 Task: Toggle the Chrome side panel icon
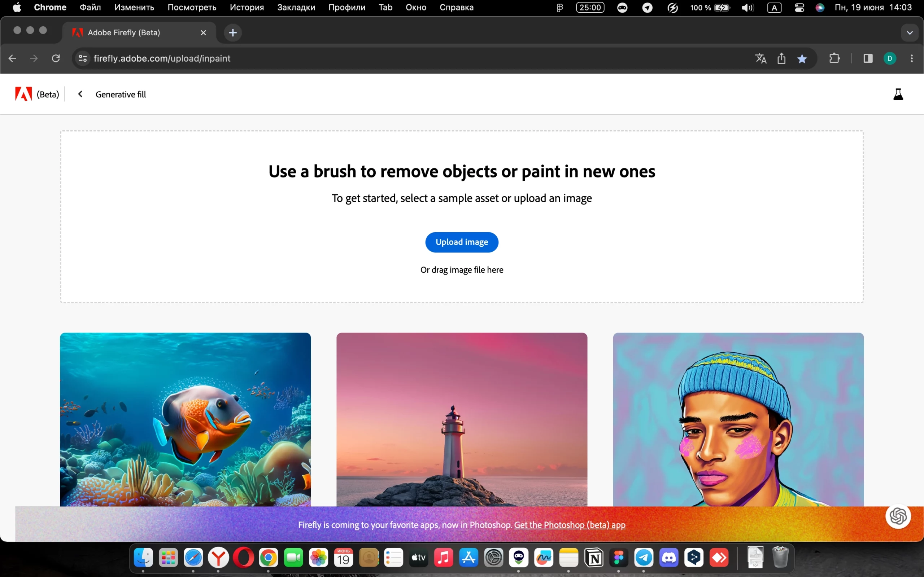coord(868,58)
